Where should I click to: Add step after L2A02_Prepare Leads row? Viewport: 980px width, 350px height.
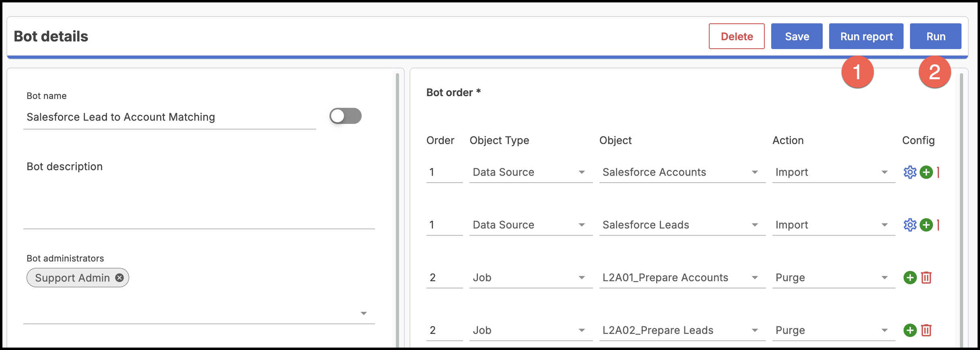(910, 330)
